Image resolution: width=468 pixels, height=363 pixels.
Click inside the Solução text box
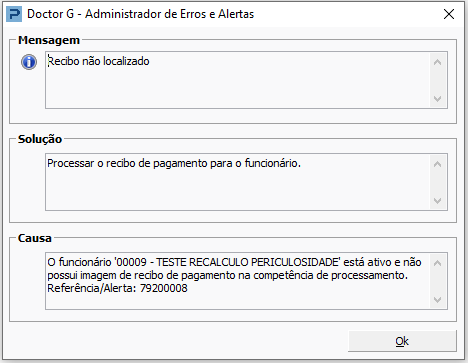pos(238,182)
